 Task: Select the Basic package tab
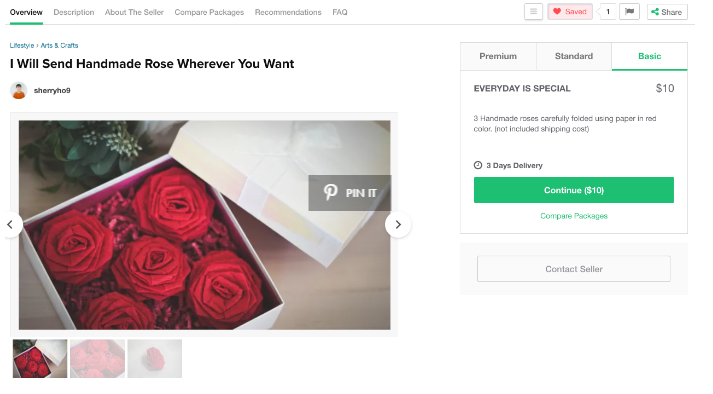click(649, 56)
